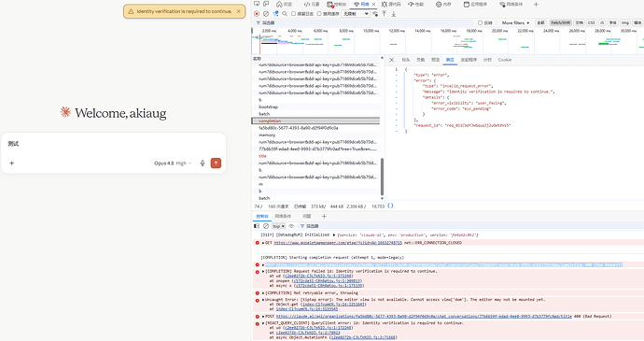Click the request list vertical scrollbar

click(x=382, y=176)
